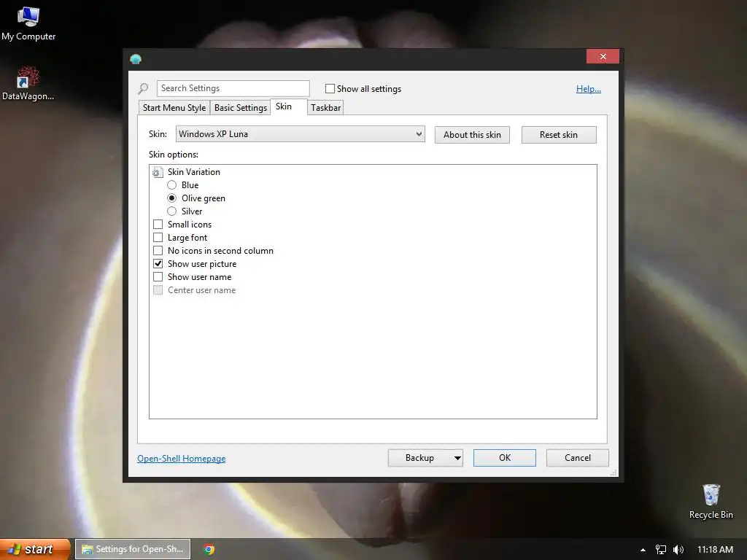Click the magnifier search icon
This screenshot has height=560, width=747.
tap(143, 88)
